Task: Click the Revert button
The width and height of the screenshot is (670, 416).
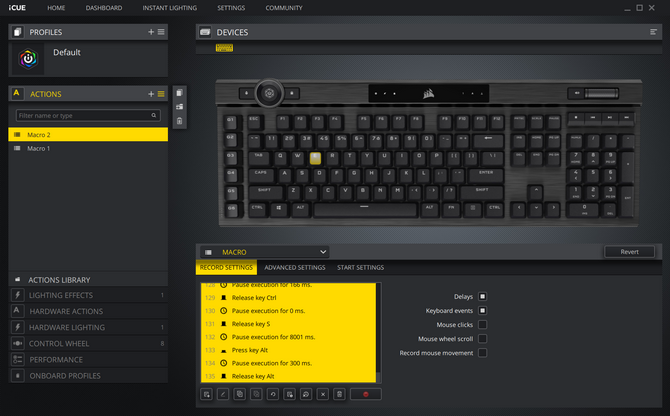Action: [x=629, y=252]
